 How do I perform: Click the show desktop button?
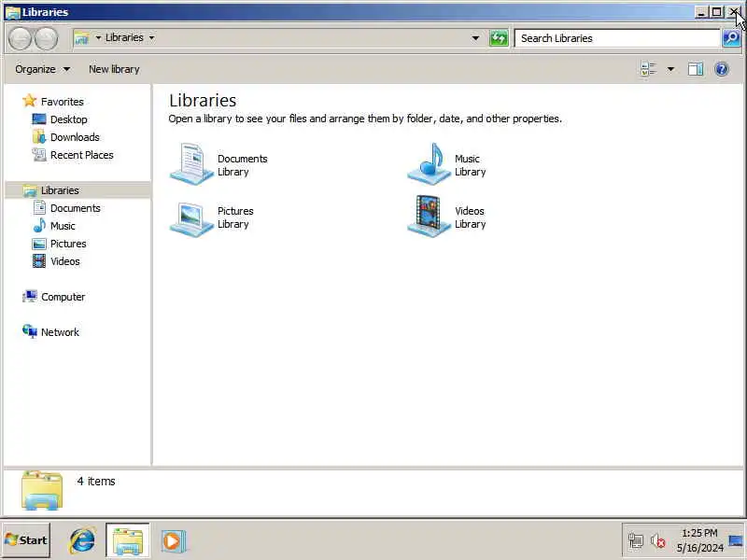pyautogui.click(x=736, y=540)
